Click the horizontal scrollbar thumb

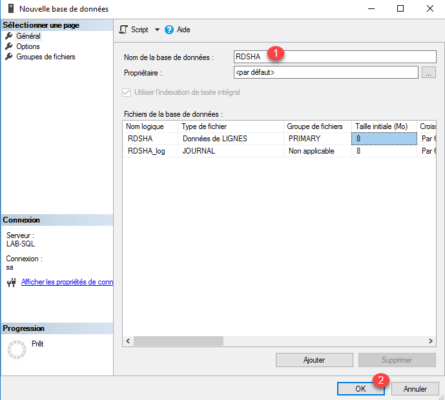coord(179,341)
